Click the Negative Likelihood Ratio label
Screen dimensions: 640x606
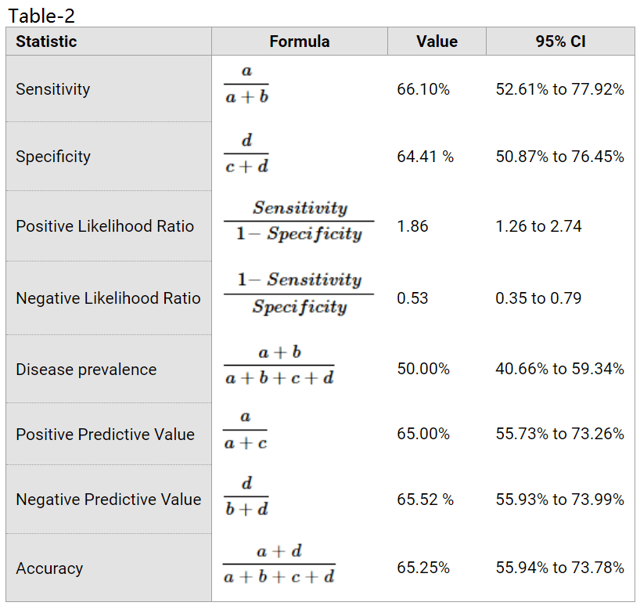(x=108, y=298)
